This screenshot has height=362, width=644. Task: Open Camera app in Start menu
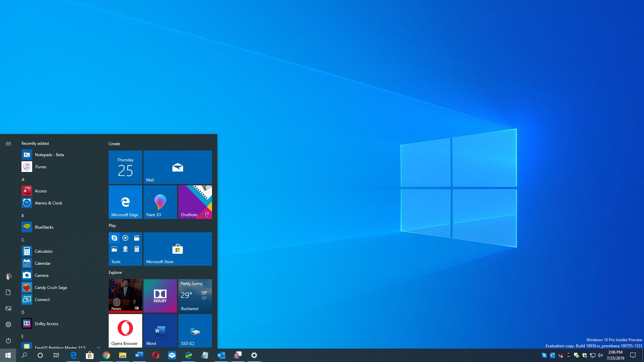coord(42,275)
